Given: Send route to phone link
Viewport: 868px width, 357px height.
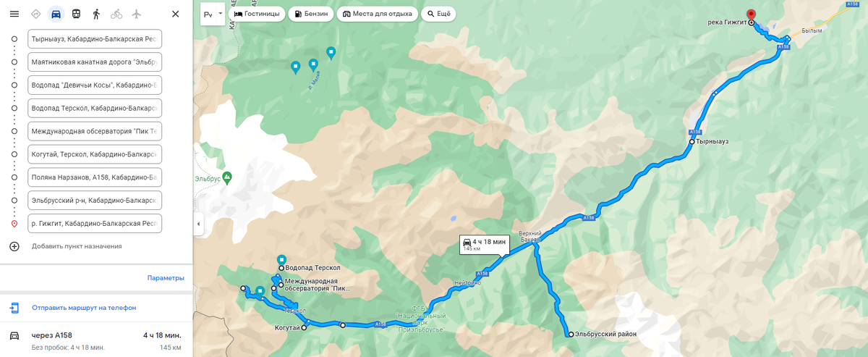Looking at the screenshot, I should click(x=84, y=308).
